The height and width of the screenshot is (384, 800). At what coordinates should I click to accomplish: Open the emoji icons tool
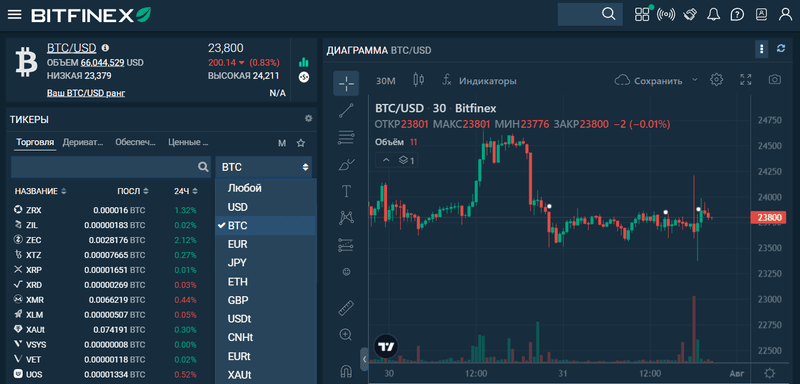pyautogui.click(x=346, y=272)
